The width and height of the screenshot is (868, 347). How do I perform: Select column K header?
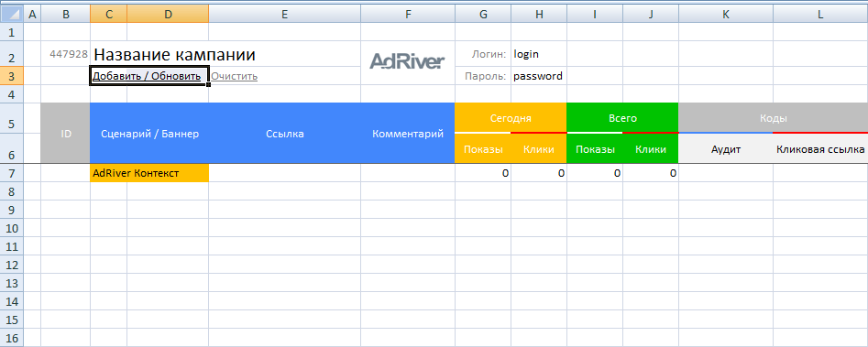coord(726,15)
